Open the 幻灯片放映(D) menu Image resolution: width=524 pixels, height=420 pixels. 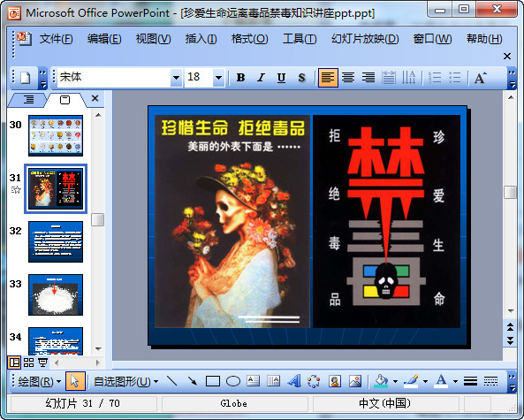pyautogui.click(x=365, y=39)
